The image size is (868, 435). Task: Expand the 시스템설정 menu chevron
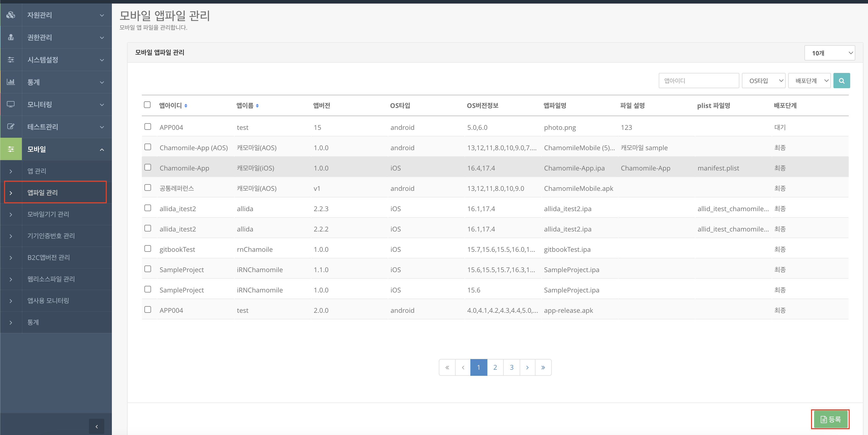[102, 60]
